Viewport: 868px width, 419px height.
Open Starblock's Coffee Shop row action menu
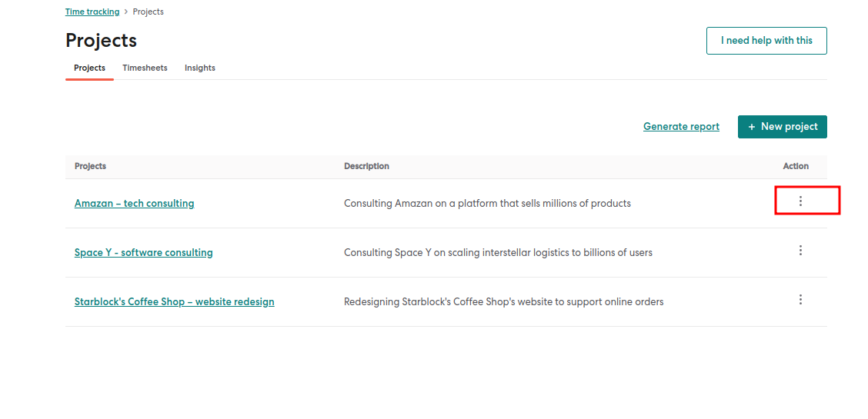click(800, 300)
